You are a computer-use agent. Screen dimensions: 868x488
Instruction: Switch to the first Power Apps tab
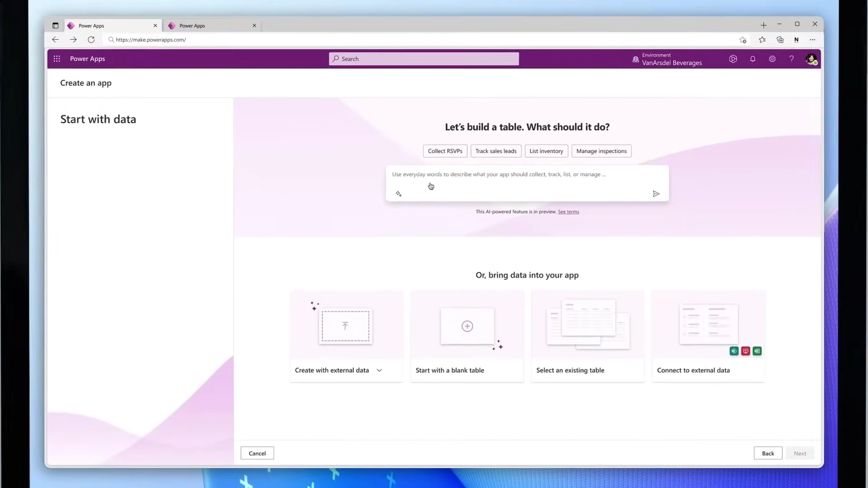click(113, 26)
